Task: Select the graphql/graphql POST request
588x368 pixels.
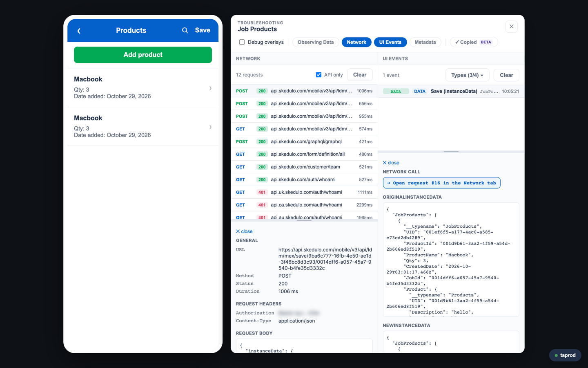Action: coord(304,142)
